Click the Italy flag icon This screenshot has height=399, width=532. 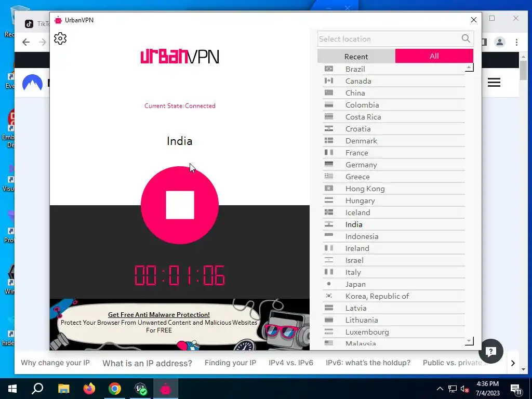click(329, 271)
